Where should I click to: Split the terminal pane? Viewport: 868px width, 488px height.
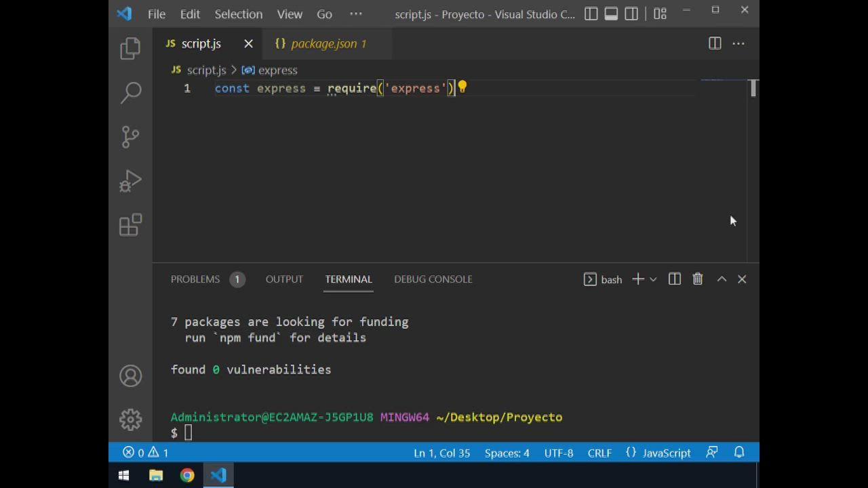[x=675, y=279]
